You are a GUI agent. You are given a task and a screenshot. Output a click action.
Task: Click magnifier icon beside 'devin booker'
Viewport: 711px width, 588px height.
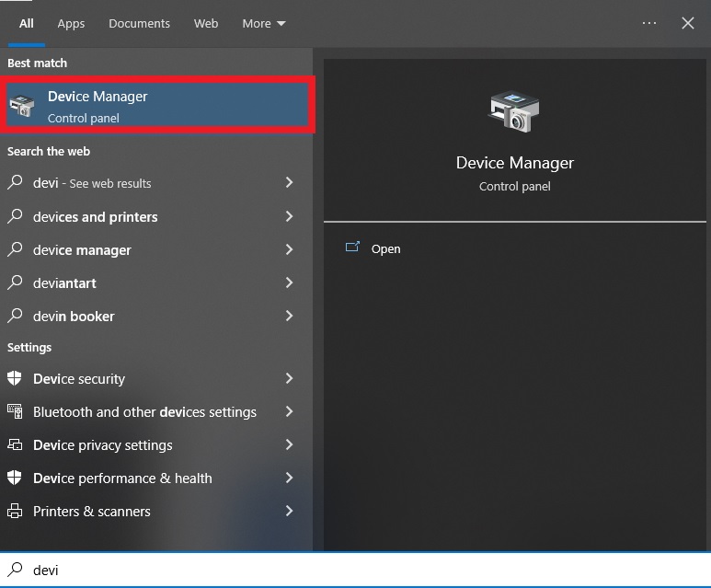coord(15,315)
